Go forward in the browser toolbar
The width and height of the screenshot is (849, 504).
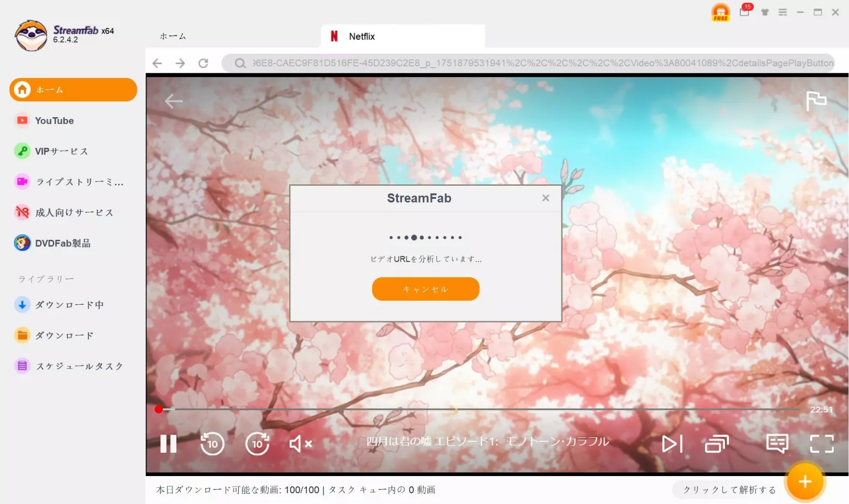(180, 63)
